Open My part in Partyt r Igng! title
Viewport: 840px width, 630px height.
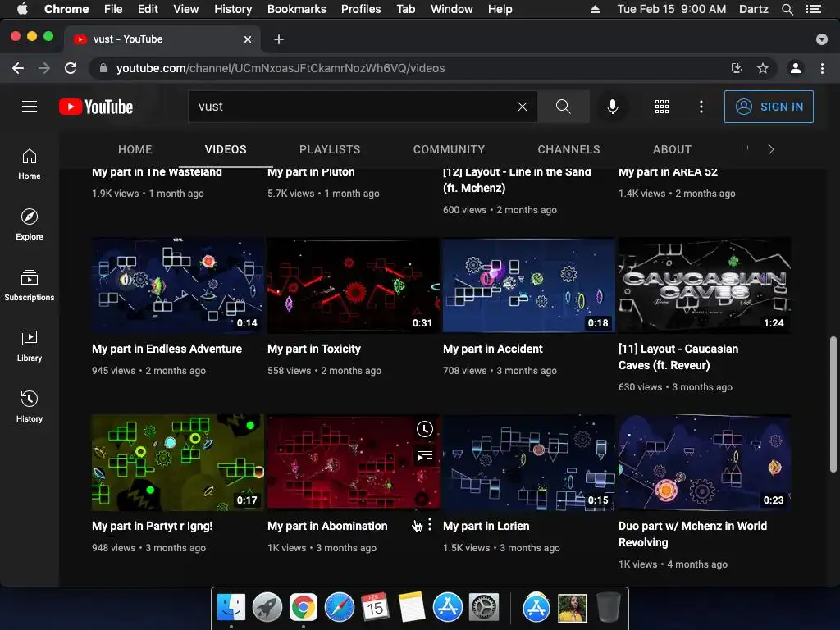point(152,526)
